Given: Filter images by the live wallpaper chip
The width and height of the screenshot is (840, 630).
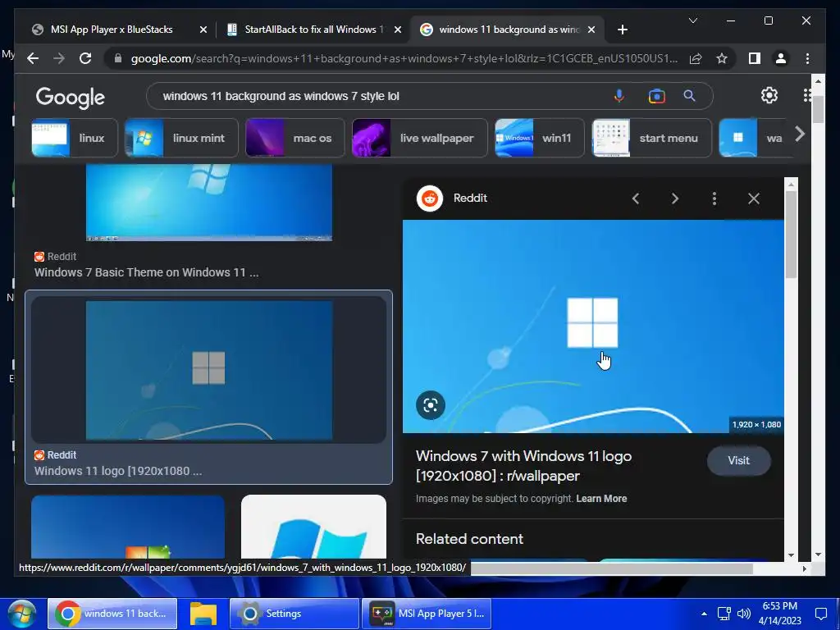Looking at the screenshot, I should point(419,138).
